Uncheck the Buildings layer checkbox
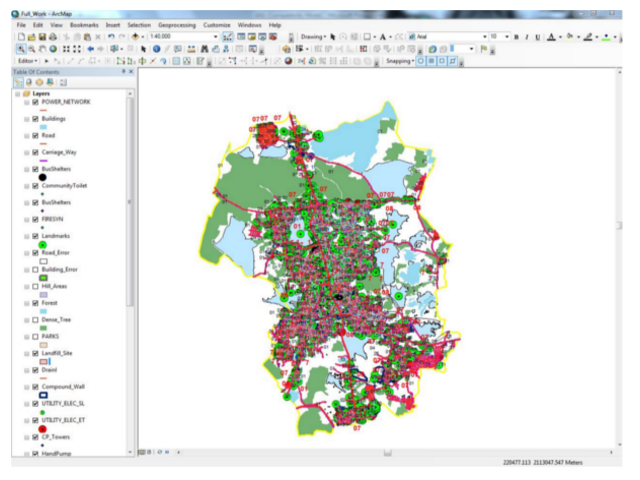 point(36,119)
